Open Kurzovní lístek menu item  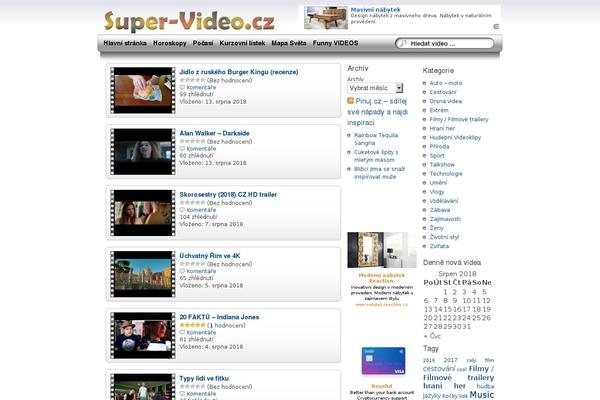pos(242,43)
